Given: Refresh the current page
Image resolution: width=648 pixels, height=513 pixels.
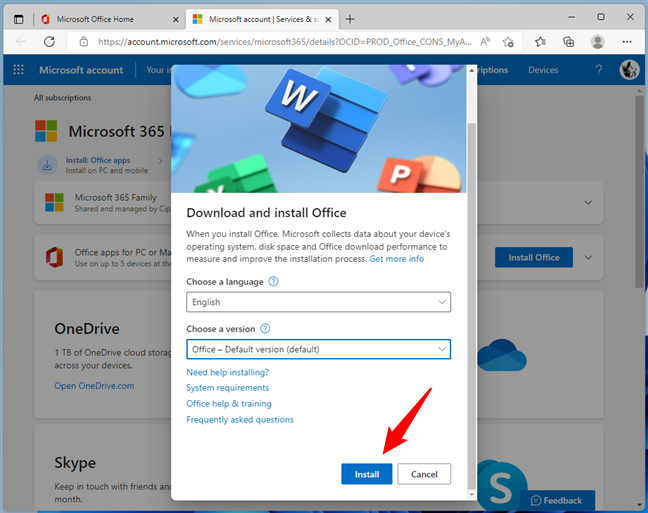Looking at the screenshot, I should [49, 41].
